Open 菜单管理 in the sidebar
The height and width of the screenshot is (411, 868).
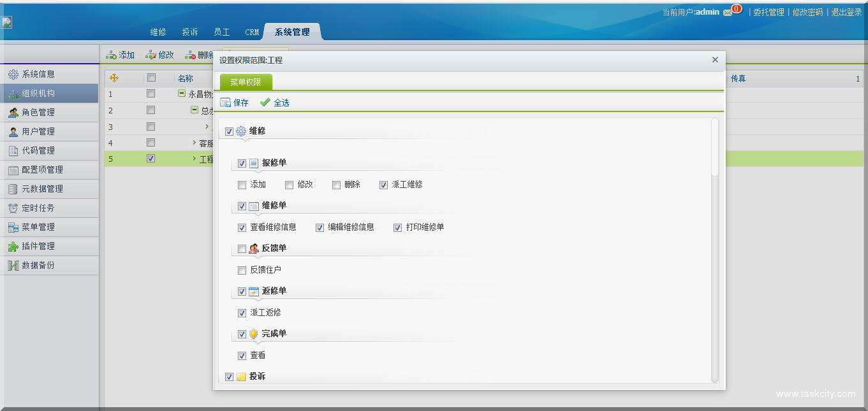[38, 227]
